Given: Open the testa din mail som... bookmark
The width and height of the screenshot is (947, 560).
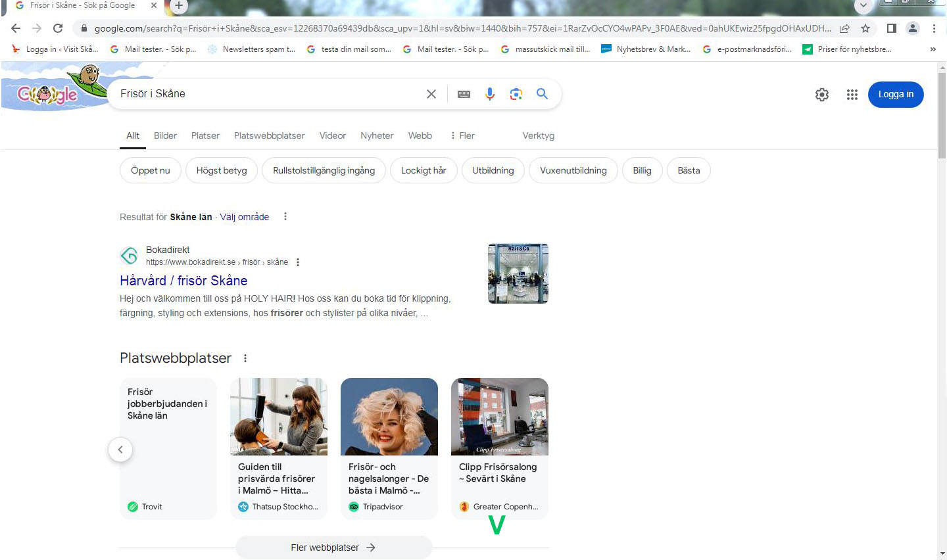Looking at the screenshot, I should (349, 49).
